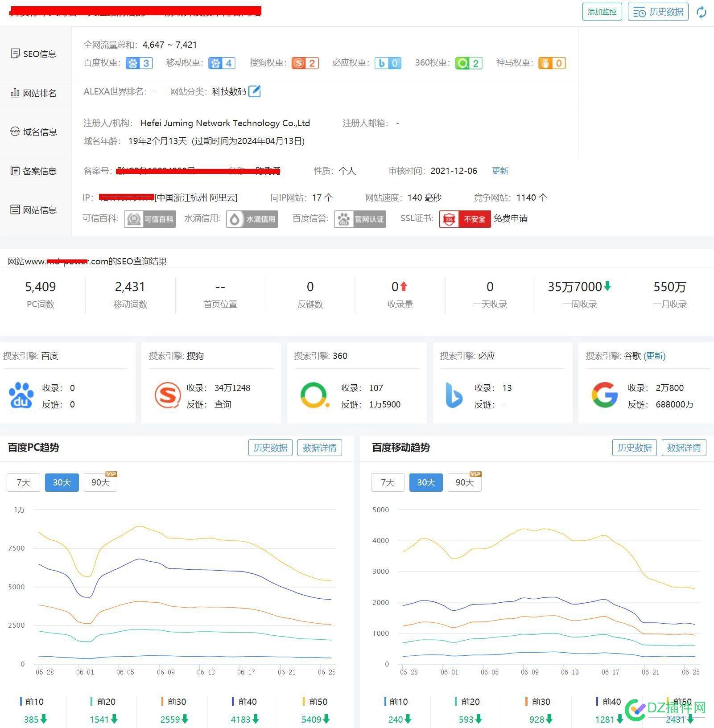The width and height of the screenshot is (714, 728).
Task: Click the green down arrow beside 35万7000
Action: tap(607, 286)
